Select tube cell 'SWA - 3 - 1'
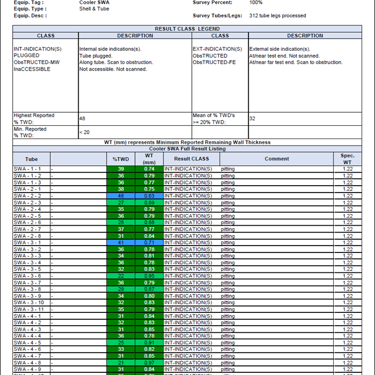 tap(32, 242)
